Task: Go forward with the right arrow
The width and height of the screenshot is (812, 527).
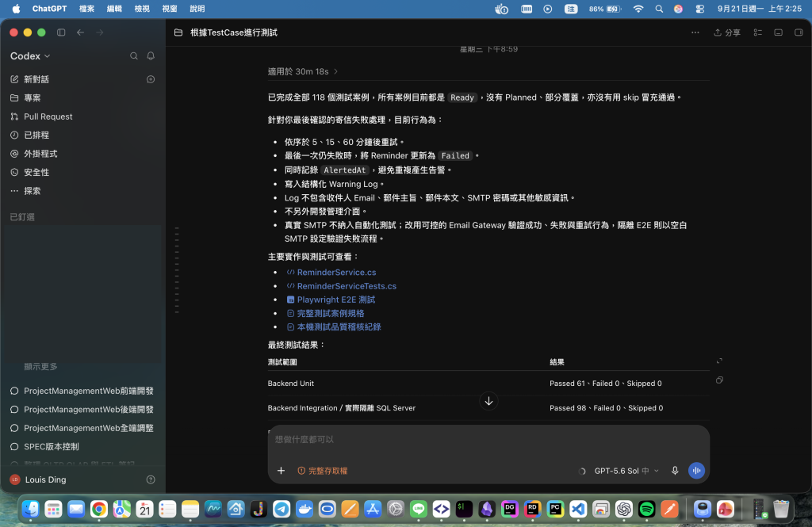Action: 100,32
